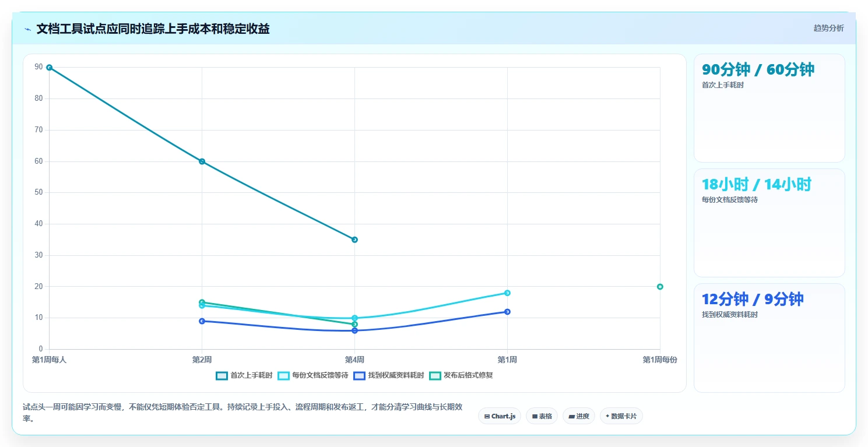The height and width of the screenshot is (447, 868).
Task: Click the 第1周 axis label
Action: [507, 360]
